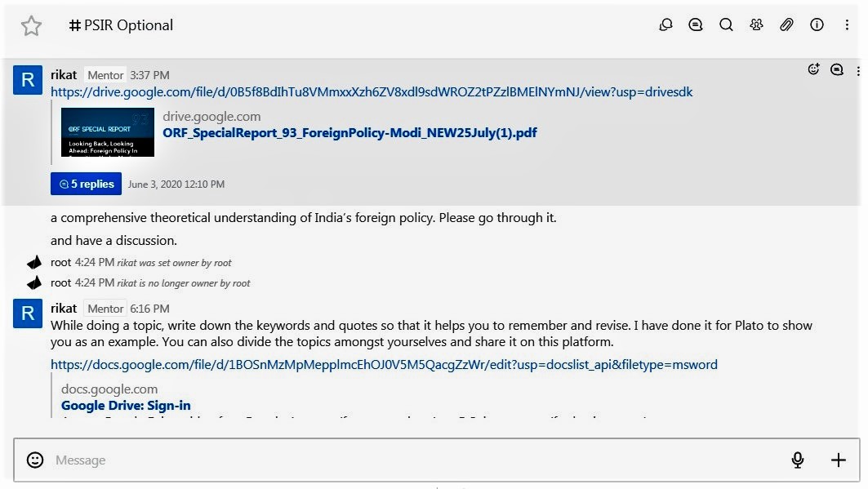Click the ORF Special Report thumbnail
868x489 pixels.
107,132
